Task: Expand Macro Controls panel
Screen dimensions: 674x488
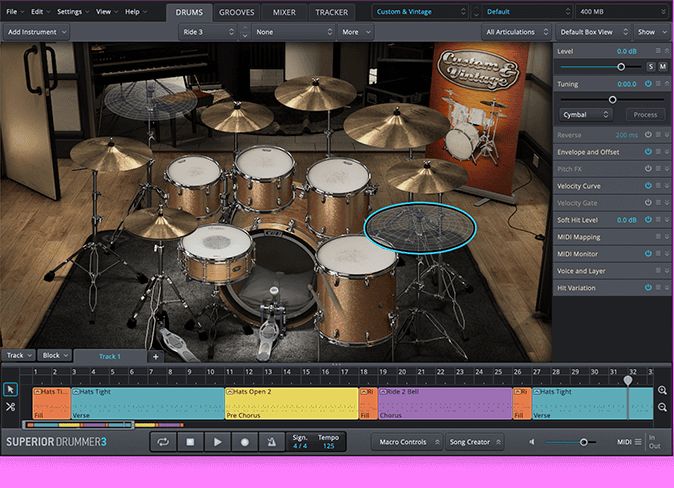Action: [409, 442]
